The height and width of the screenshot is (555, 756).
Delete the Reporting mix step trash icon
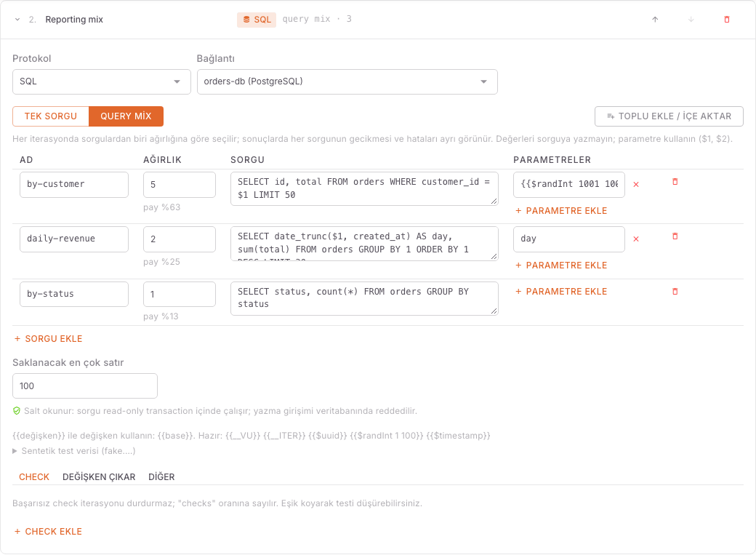click(727, 20)
